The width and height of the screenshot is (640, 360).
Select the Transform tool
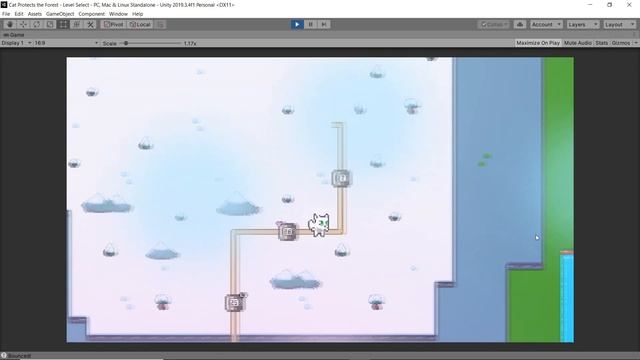click(77, 24)
